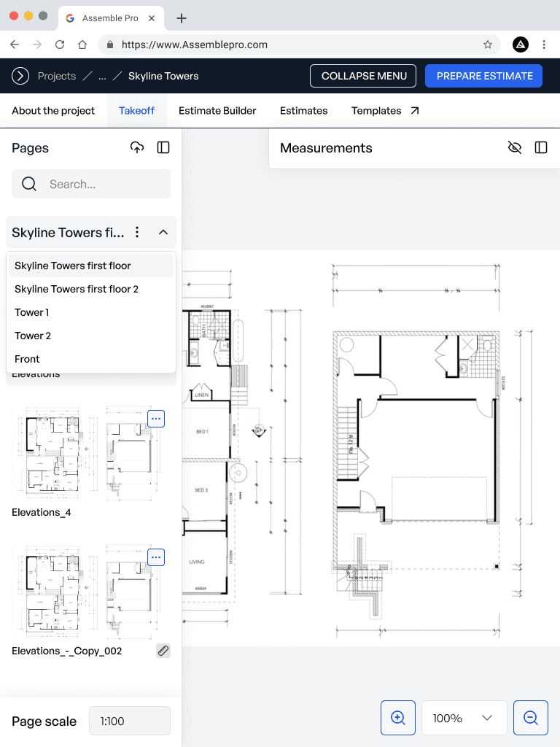Navigate to Projects breadcrumb
The height and width of the screenshot is (747, 560).
click(57, 76)
